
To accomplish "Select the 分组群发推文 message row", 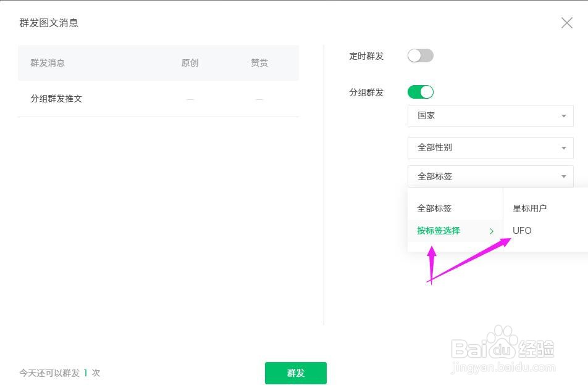I will coord(56,99).
